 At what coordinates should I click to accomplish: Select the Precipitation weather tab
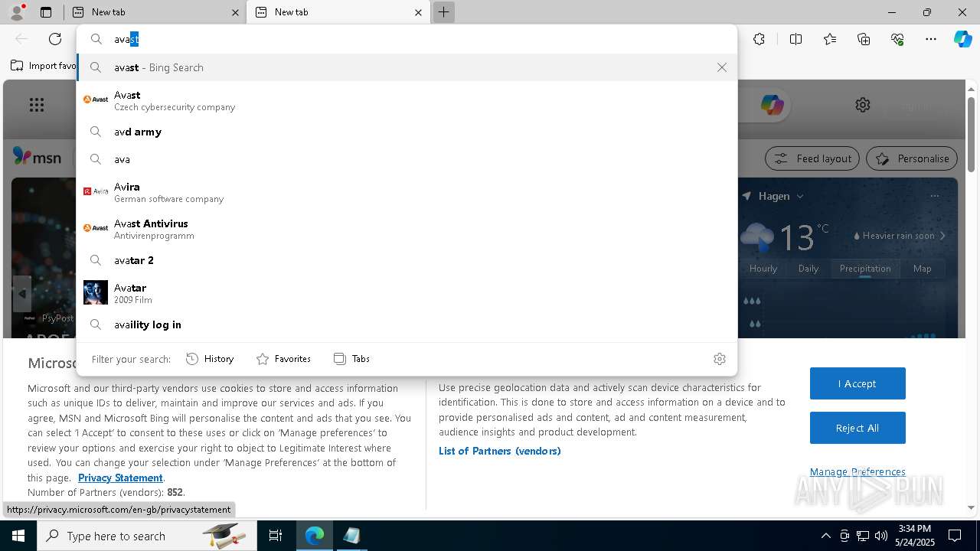click(865, 269)
